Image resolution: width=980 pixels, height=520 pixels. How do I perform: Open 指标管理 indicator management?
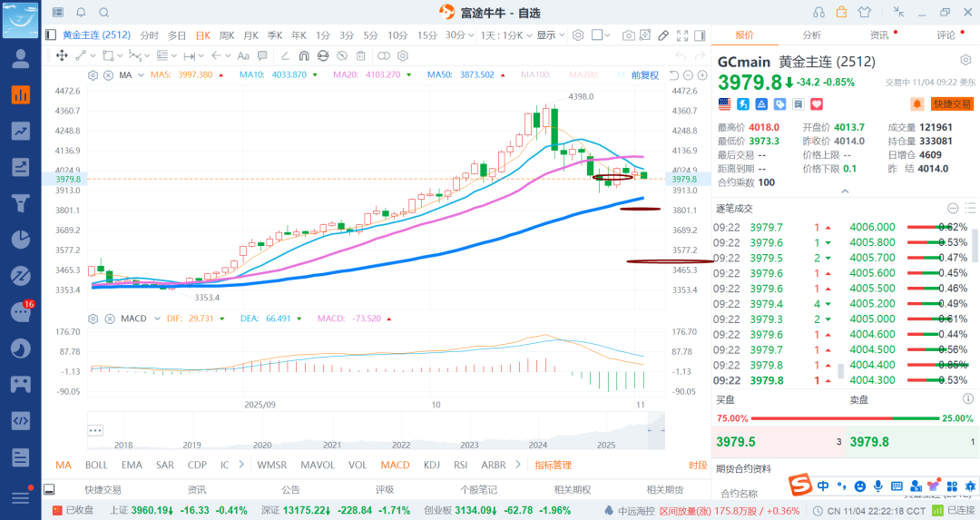554,465
